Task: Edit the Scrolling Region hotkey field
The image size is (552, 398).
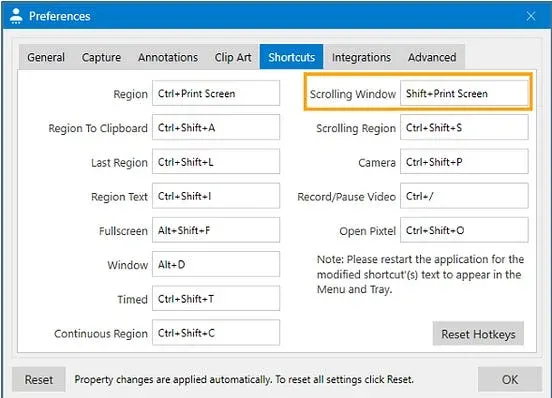Action: (x=464, y=127)
